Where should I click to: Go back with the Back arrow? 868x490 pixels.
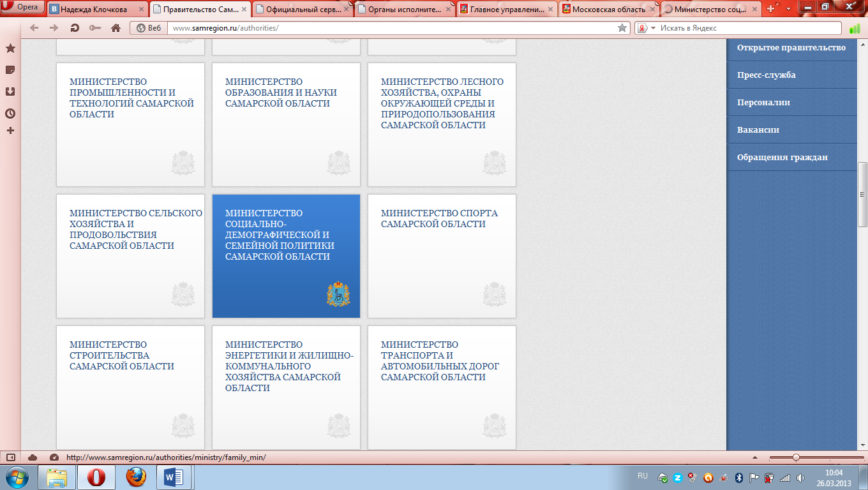34,28
